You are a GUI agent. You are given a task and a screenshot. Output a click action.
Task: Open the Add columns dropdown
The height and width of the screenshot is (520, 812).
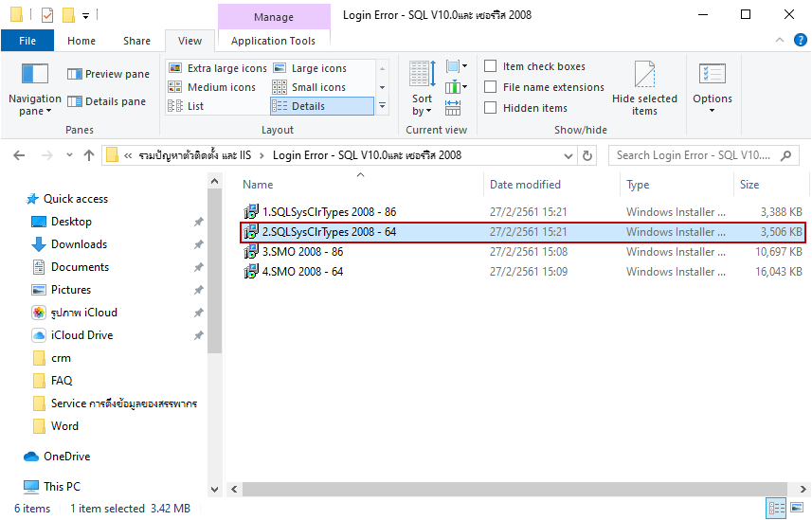click(457, 87)
